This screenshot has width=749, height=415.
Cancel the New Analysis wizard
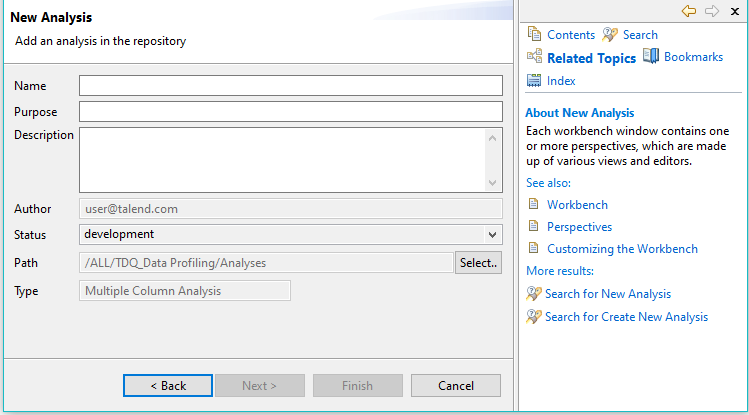click(x=456, y=386)
